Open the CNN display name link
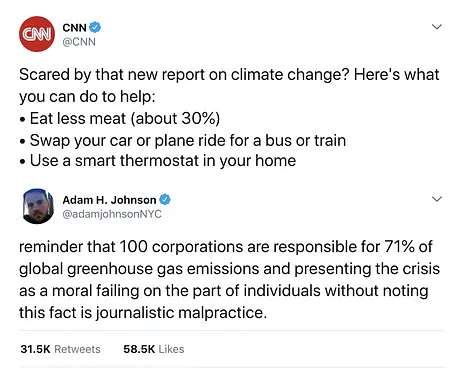The height and width of the screenshot is (380, 460). tap(74, 27)
